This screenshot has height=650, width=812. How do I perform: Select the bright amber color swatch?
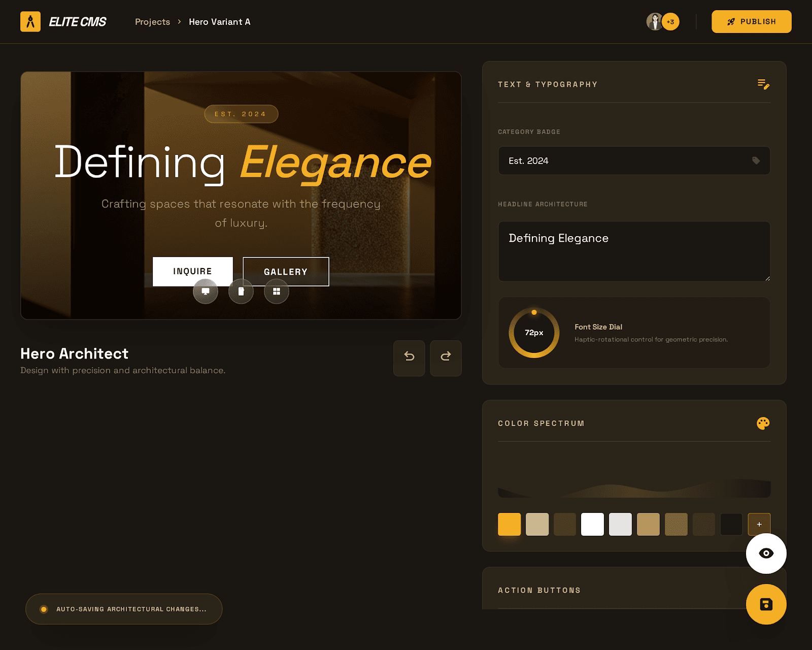pos(509,524)
